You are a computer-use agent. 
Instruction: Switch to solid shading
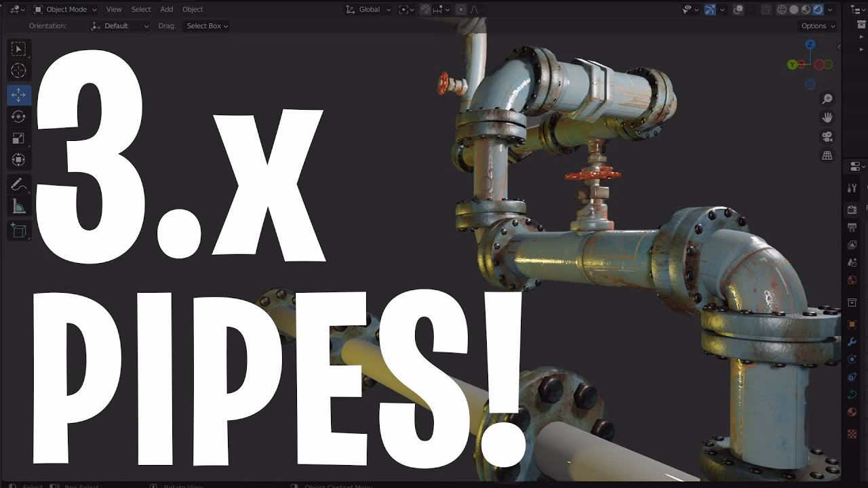pyautogui.click(x=794, y=9)
